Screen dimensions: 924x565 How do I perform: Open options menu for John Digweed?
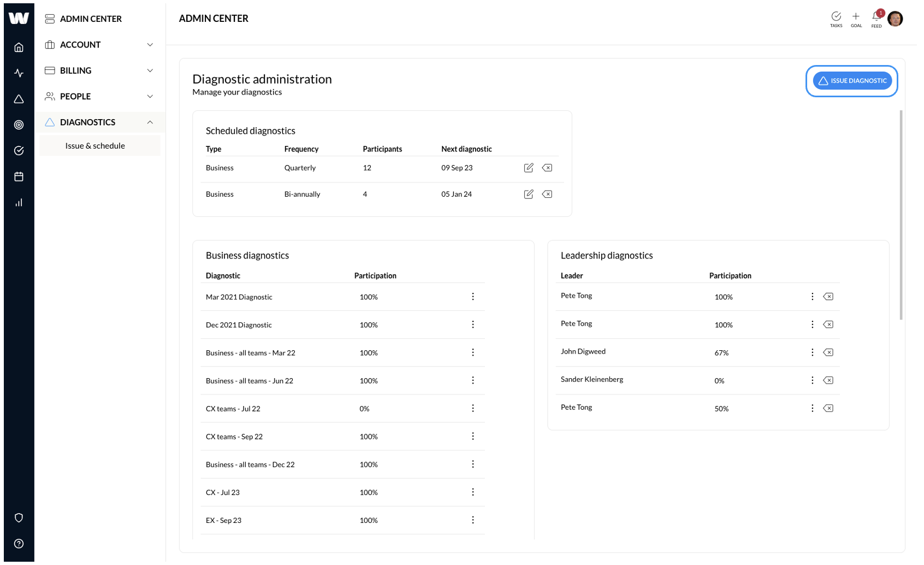pos(813,352)
